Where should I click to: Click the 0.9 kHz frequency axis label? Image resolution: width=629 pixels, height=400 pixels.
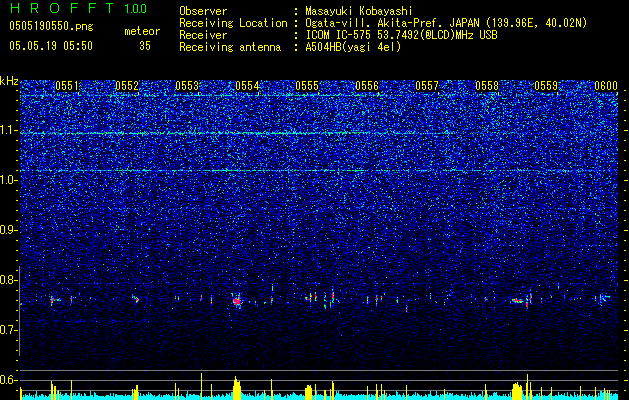pos(9,230)
